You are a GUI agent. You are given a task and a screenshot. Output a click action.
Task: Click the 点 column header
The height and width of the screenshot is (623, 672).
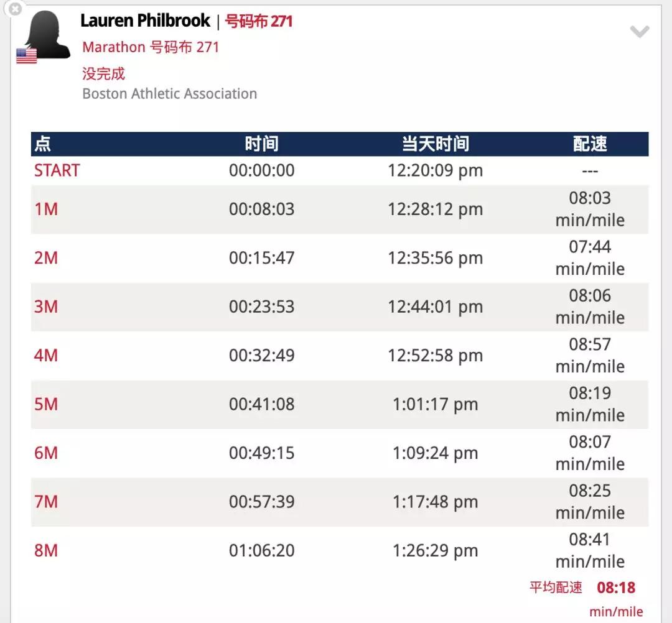[x=42, y=144]
